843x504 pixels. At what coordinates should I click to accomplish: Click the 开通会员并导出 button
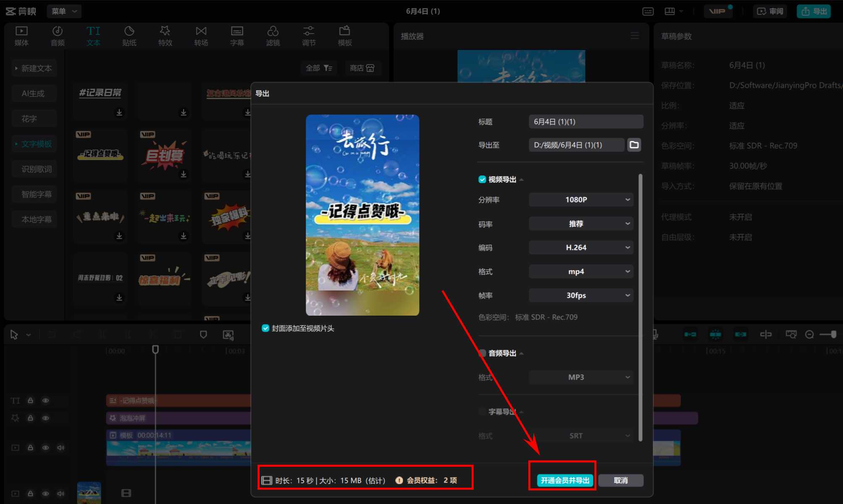point(565,480)
